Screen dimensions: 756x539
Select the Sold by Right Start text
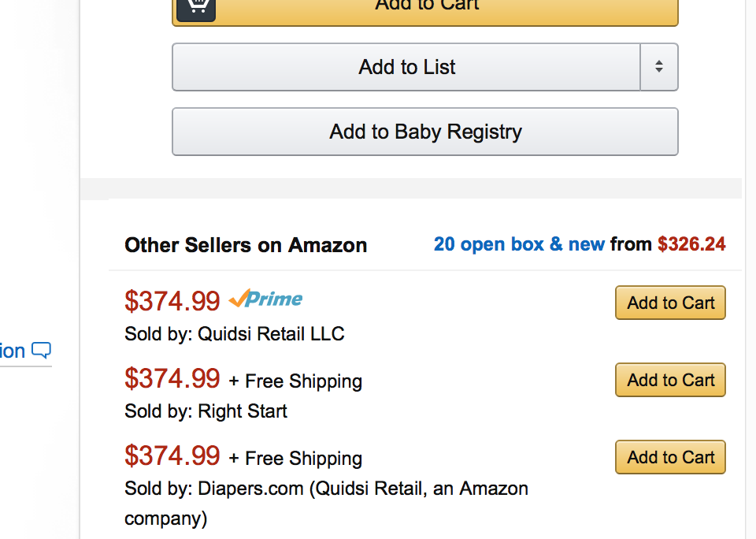click(206, 411)
